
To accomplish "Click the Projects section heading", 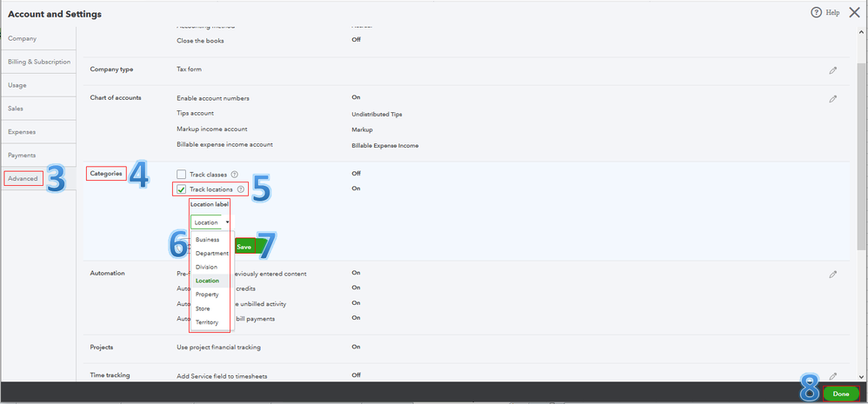I will click(x=102, y=348).
